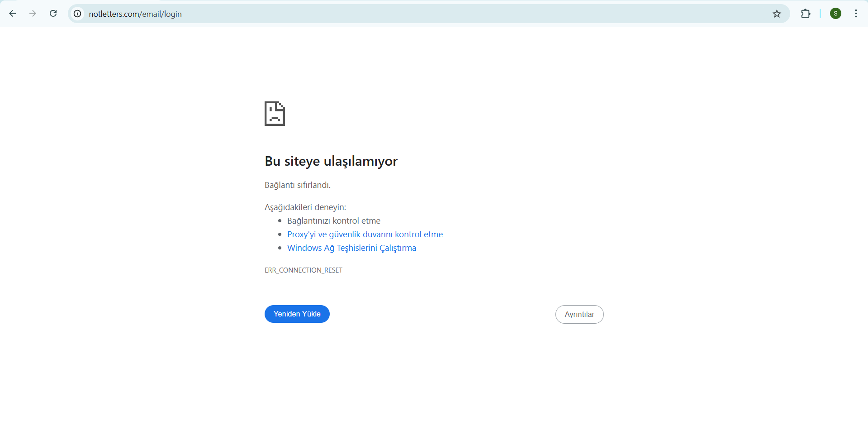Run Windows Ağ Teşhislerini Çalıştırma link
The width and height of the screenshot is (868, 436).
pos(351,248)
